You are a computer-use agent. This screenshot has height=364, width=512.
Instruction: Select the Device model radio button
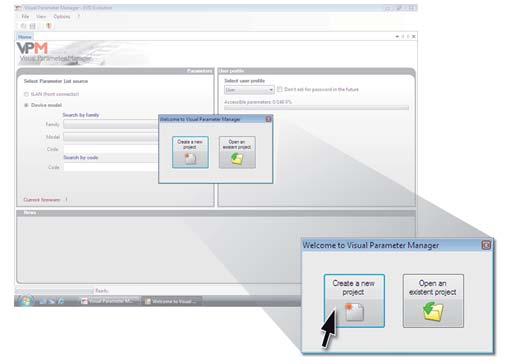pyautogui.click(x=26, y=105)
